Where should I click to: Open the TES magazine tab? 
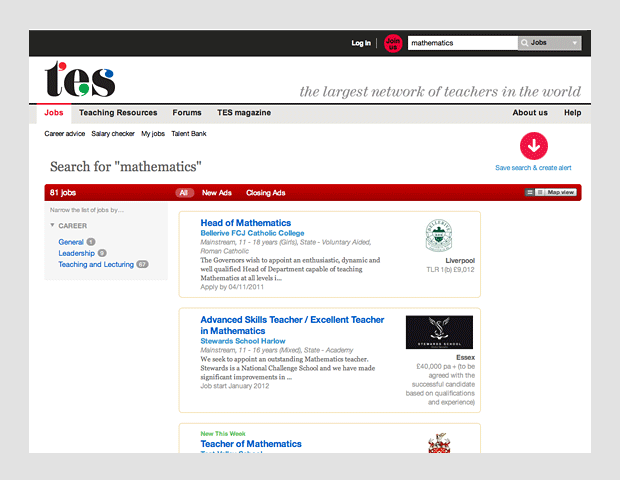click(x=244, y=113)
